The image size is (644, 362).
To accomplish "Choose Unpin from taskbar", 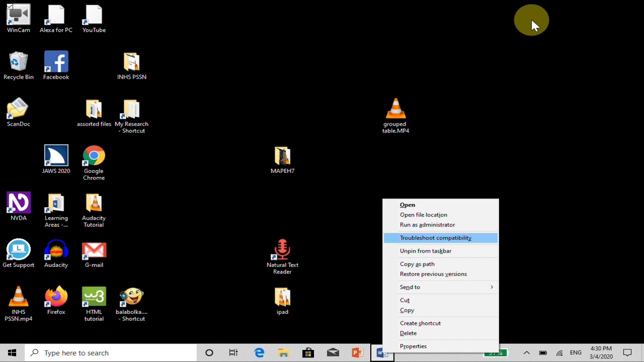I will point(440,251).
